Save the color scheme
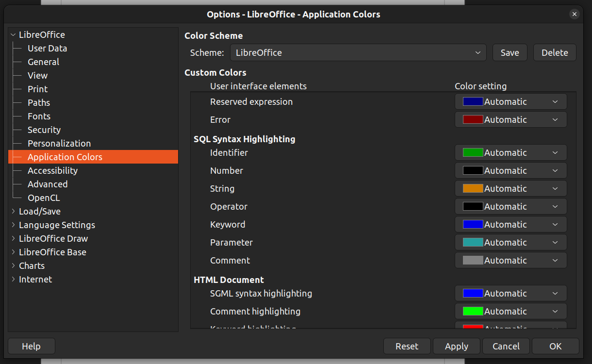The image size is (592, 364). [510, 52]
